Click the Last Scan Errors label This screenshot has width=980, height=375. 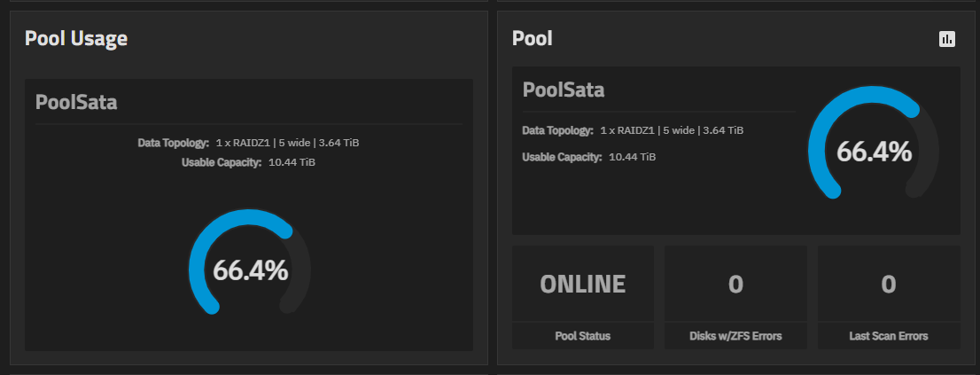click(889, 336)
